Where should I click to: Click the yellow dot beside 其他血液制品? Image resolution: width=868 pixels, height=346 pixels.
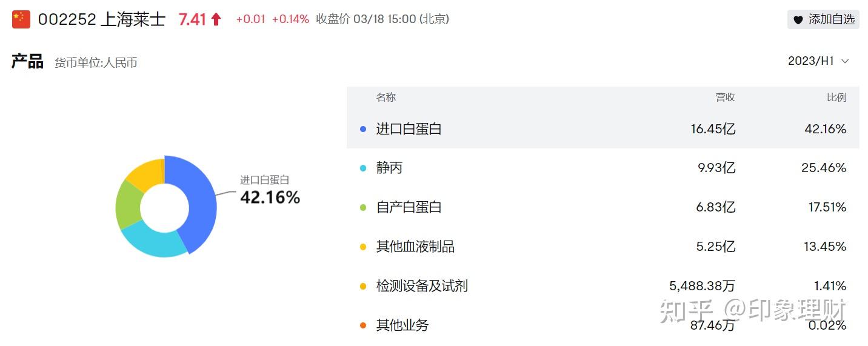[363, 247]
